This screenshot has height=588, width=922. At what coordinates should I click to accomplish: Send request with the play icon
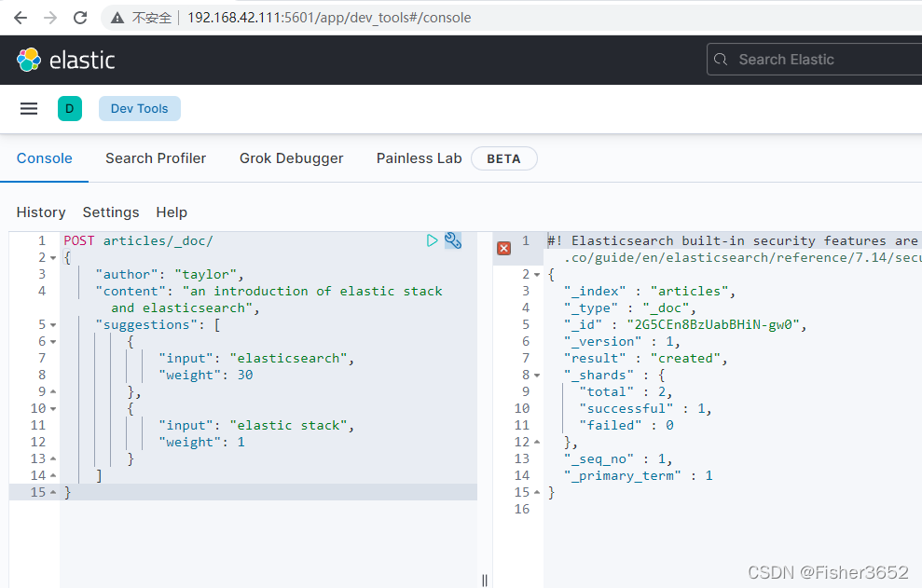(x=433, y=240)
